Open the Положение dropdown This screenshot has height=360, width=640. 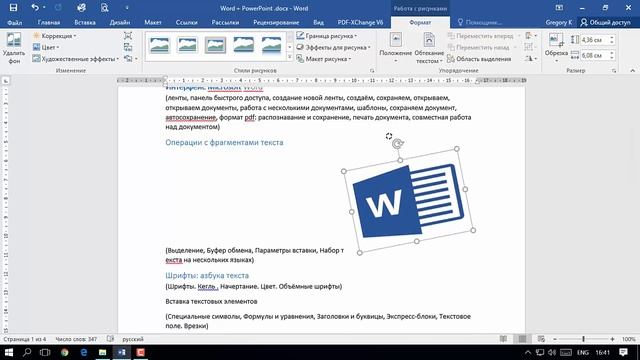[396, 48]
